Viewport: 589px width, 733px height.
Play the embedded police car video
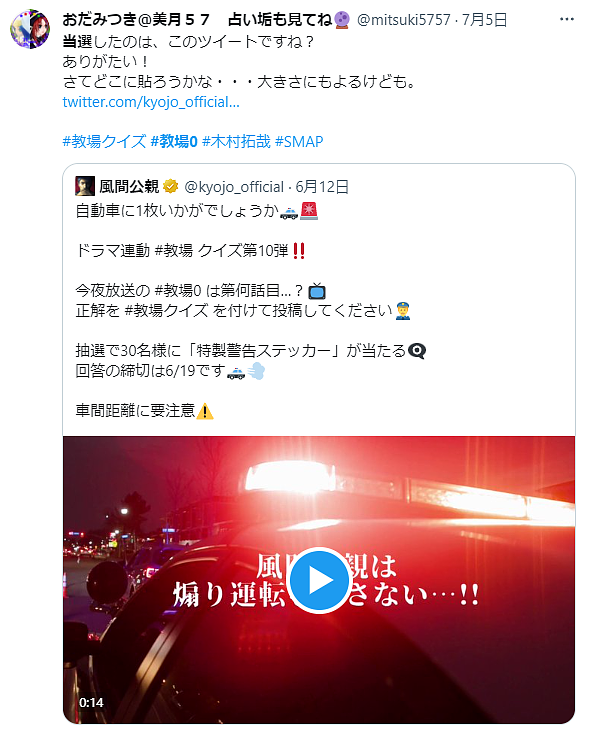319,580
